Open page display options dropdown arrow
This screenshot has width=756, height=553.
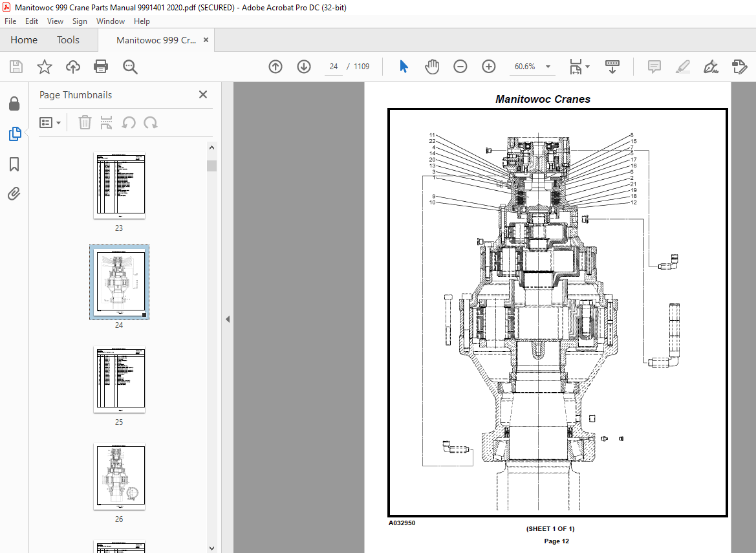pos(587,67)
